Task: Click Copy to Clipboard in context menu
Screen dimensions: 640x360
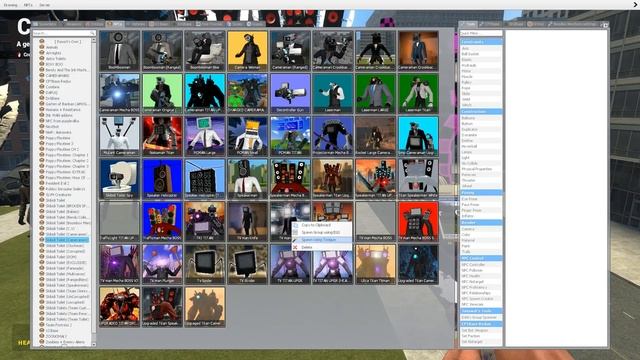Action: 322,225
